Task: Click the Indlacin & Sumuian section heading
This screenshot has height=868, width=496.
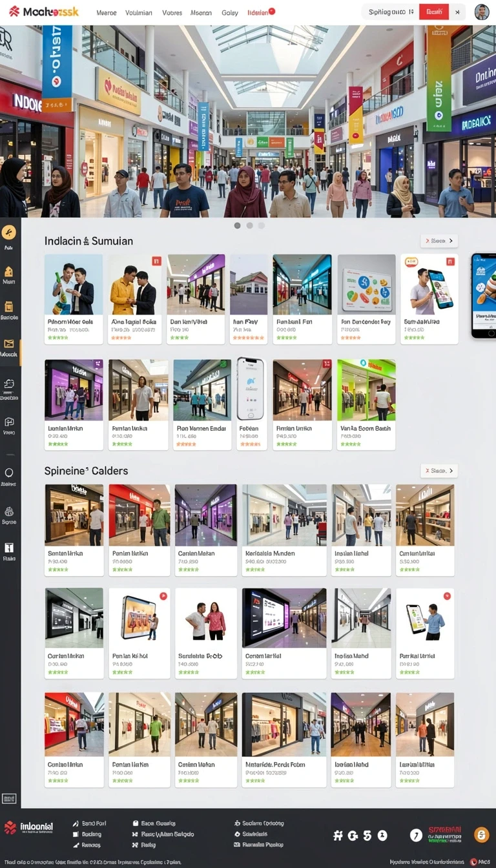Action: click(88, 241)
